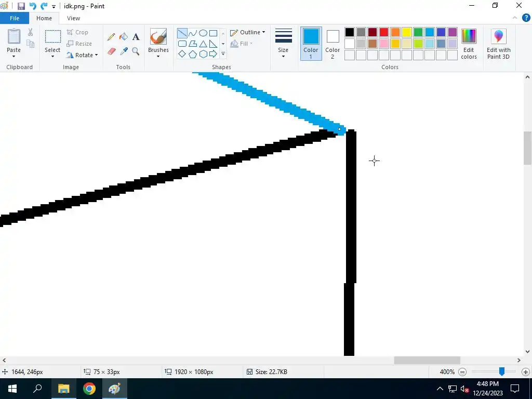
Task: Click the Crop button
Action: coord(78,32)
